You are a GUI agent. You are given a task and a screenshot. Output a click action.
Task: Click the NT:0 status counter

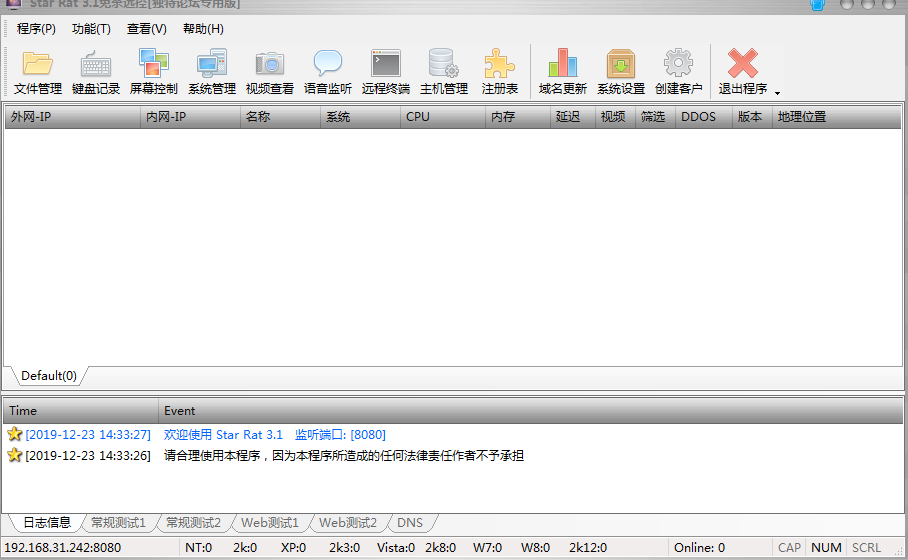[199, 548]
